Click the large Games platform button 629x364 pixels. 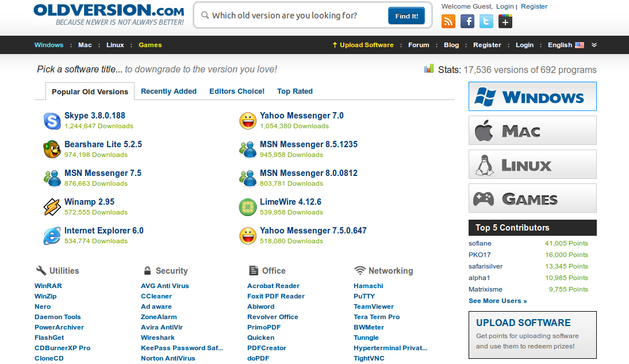(x=532, y=198)
